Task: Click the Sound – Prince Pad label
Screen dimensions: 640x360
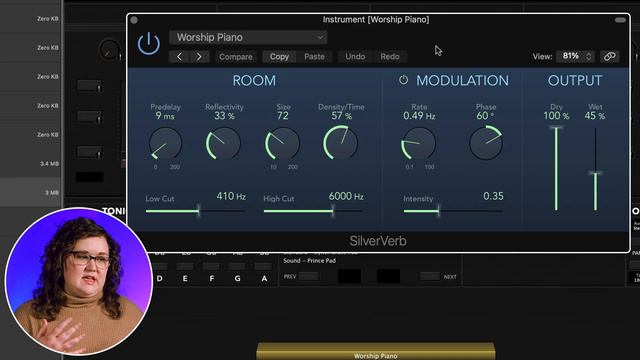Action: click(309, 260)
